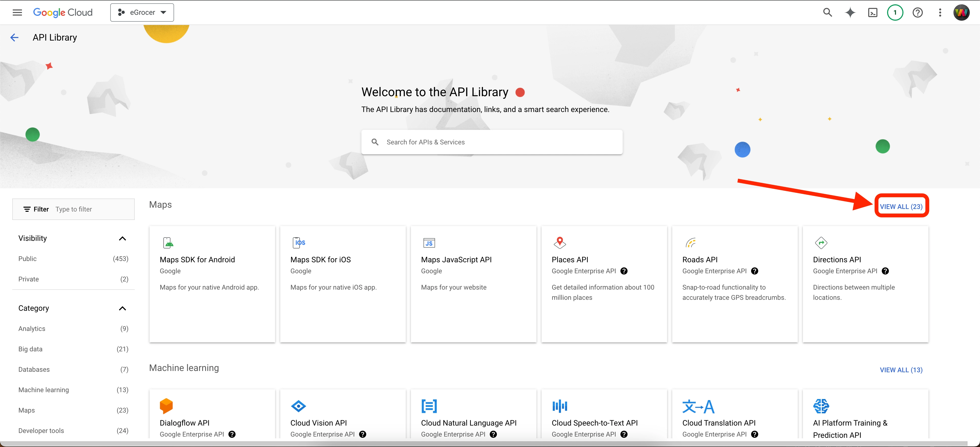Viewport: 980px width, 447px height.
Task: Open the Roads API card
Action: tap(735, 284)
